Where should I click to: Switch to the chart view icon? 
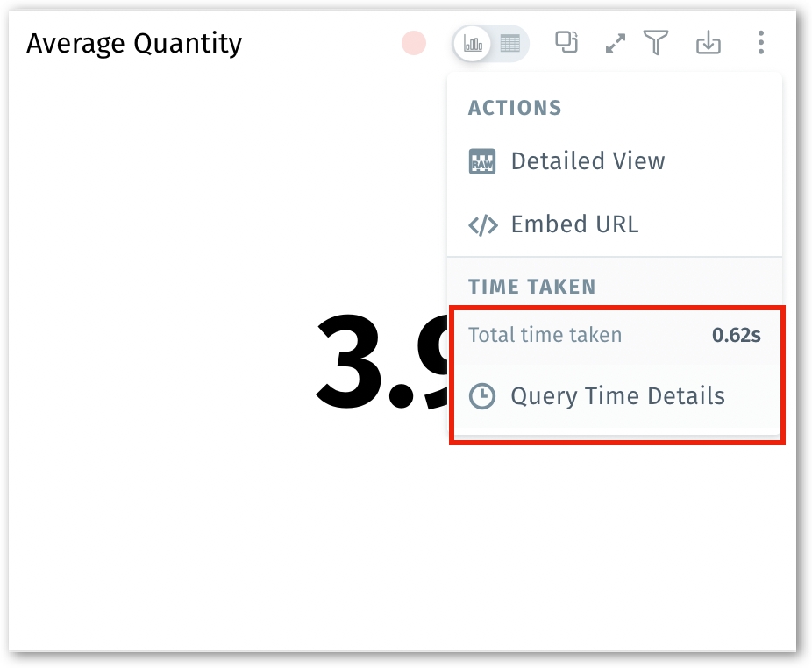point(474,43)
